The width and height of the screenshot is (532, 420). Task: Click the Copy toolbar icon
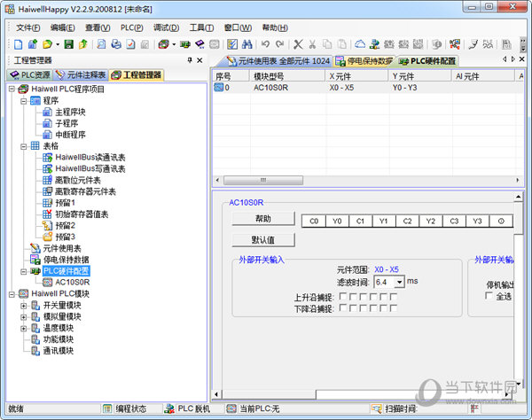click(327, 44)
